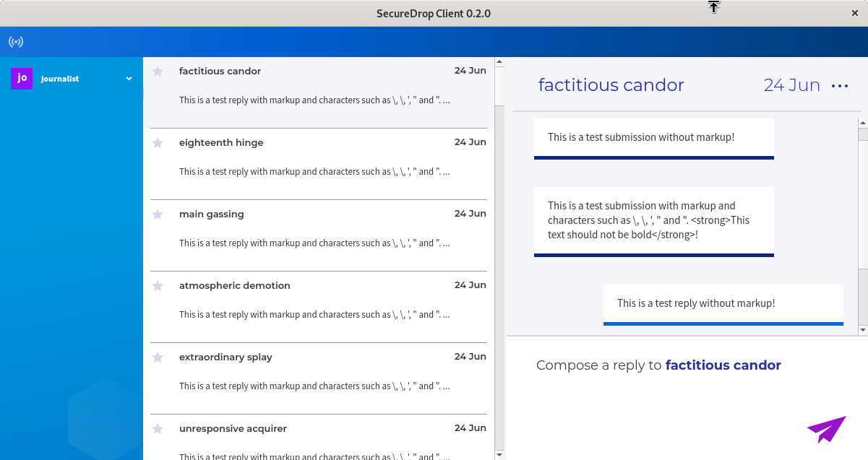Star the unresponsive acquirer source
The image size is (868, 460).
(158, 429)
